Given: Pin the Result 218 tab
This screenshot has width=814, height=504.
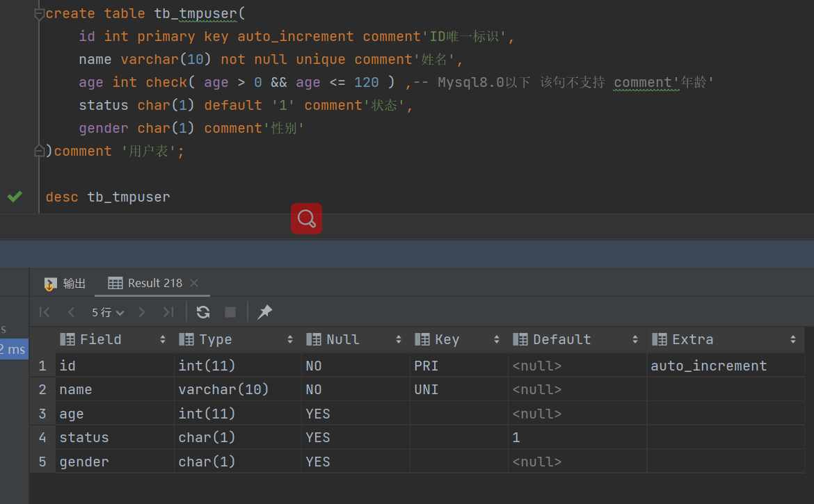Looking at the screenshot, I should tap(264, 312).
